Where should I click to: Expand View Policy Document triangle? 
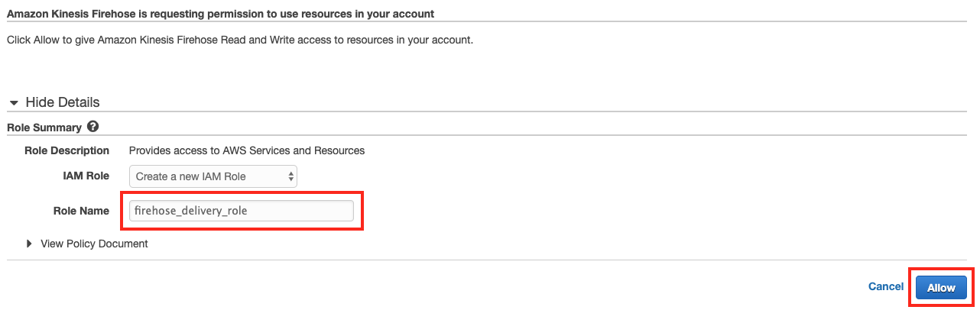pos(30,244)
